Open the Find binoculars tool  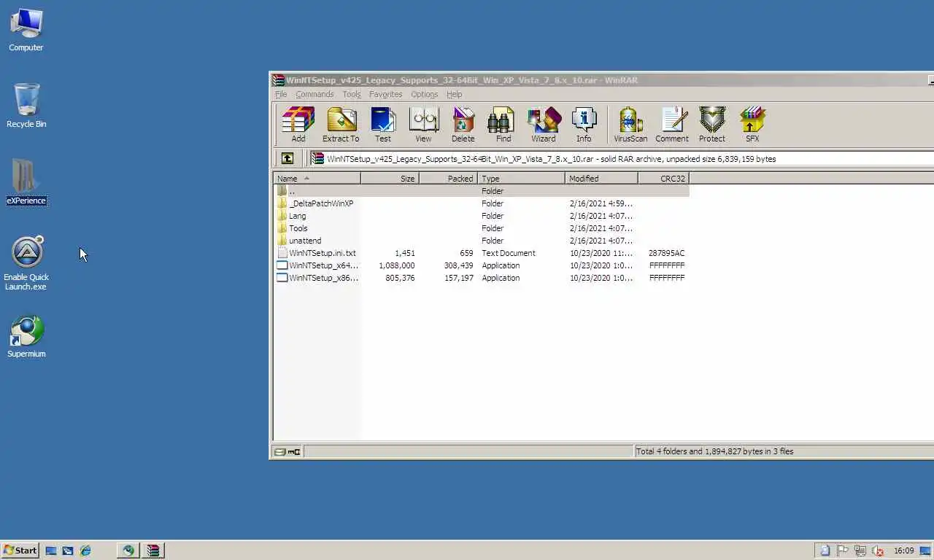pos(503,125)
